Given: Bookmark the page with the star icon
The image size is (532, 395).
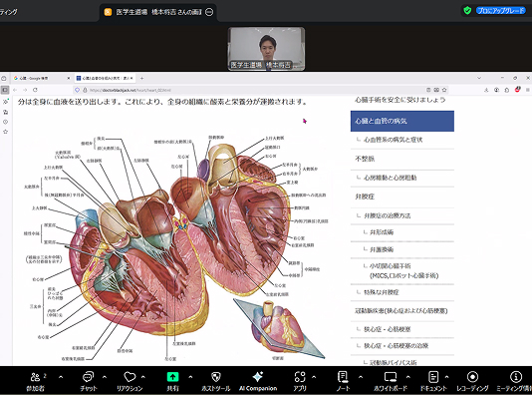Looking at the screenshot, I should [x=444, y=90].
